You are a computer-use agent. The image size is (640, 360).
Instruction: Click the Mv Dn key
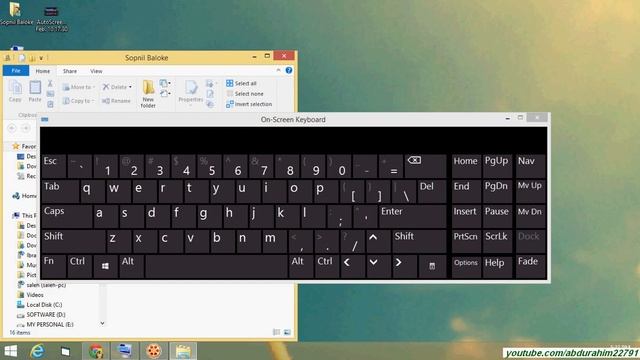pyautogui.click(x=531, y=216)
